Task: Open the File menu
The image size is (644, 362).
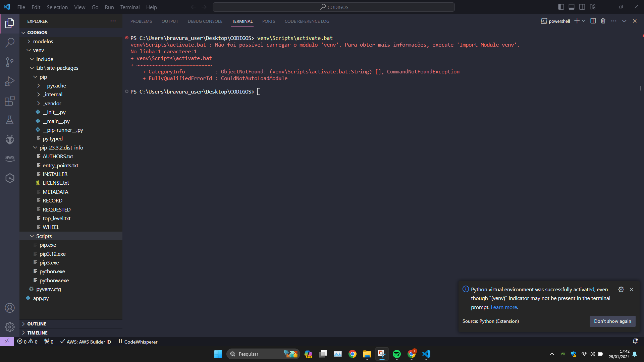Action: pos(21,7)
